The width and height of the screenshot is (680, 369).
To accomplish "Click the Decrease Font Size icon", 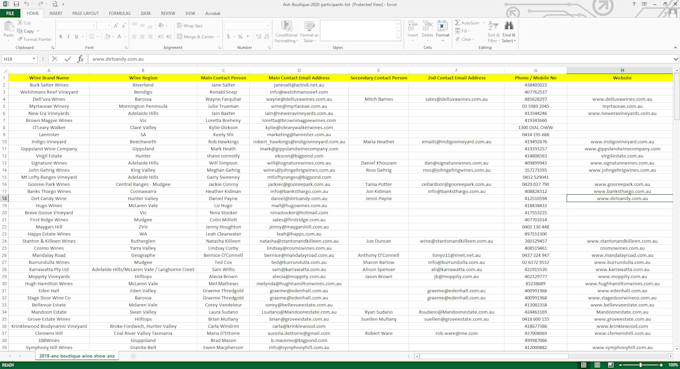I will point(123,26).
